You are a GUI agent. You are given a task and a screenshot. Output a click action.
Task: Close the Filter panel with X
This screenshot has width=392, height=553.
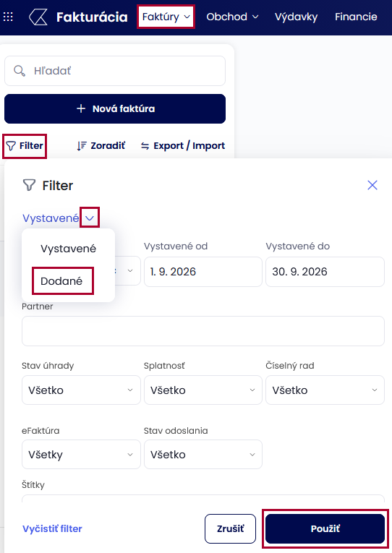point(372,185)
